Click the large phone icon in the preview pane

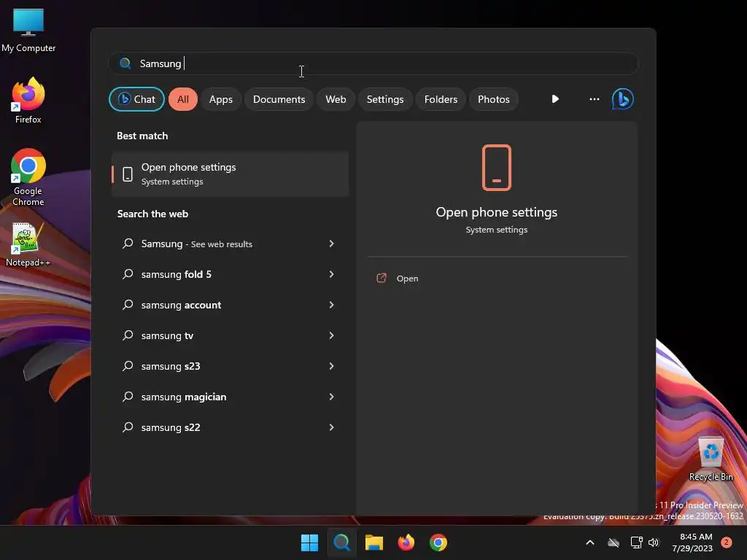point(496,168)
